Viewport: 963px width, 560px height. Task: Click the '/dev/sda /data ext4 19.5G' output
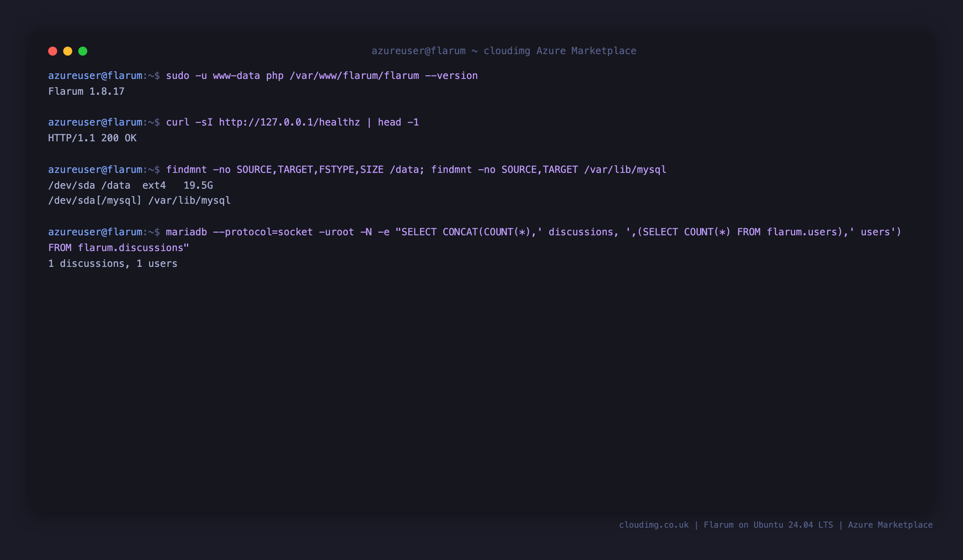coord(130,185)
